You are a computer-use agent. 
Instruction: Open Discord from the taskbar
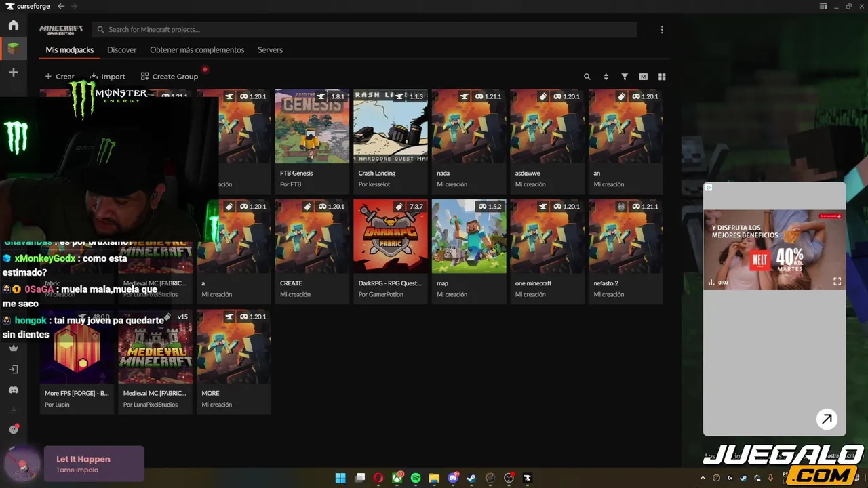coord(453,478)
